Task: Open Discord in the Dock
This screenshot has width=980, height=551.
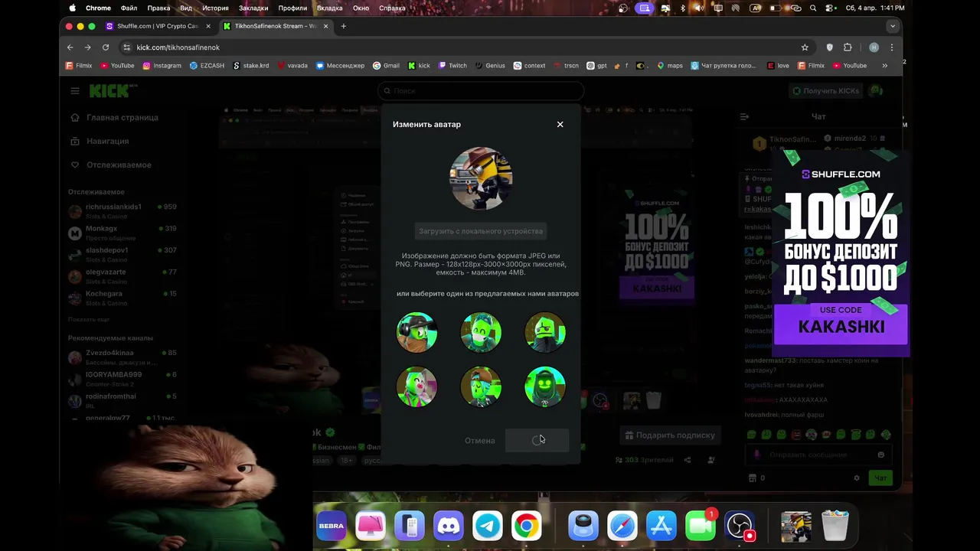Action: (448, 527)
